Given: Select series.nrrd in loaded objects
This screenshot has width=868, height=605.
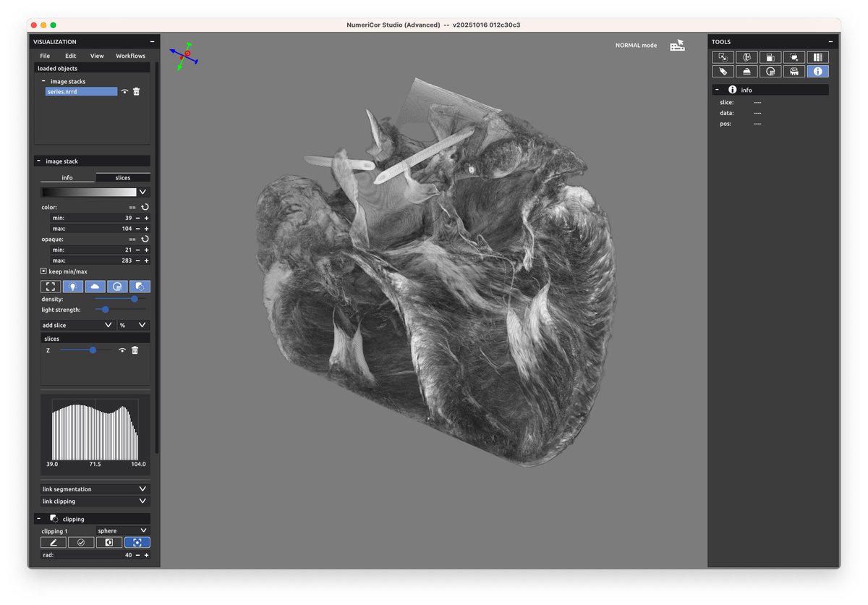Looking at the screenshot, I should click(x=81, y=92).
